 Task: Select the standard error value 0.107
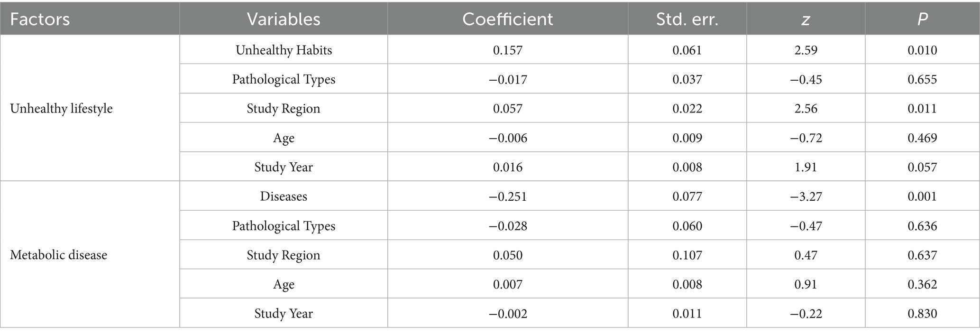pos(687,255)
